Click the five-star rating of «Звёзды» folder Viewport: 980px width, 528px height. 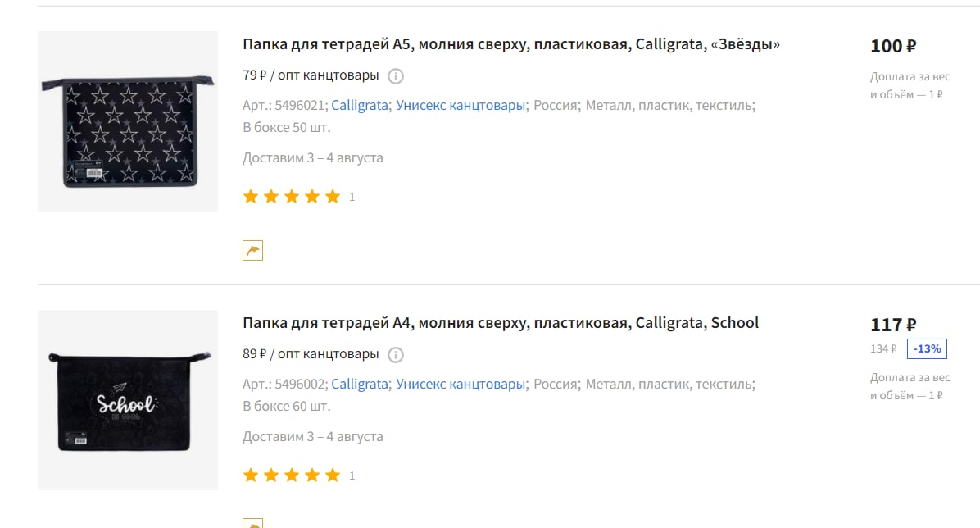tap(291, 197)
